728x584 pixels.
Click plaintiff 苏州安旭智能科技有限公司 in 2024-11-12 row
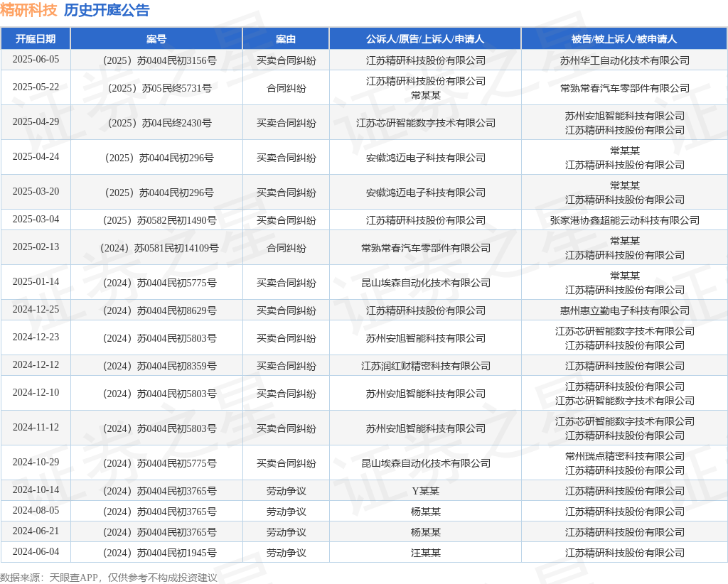(x=425, y=429)
